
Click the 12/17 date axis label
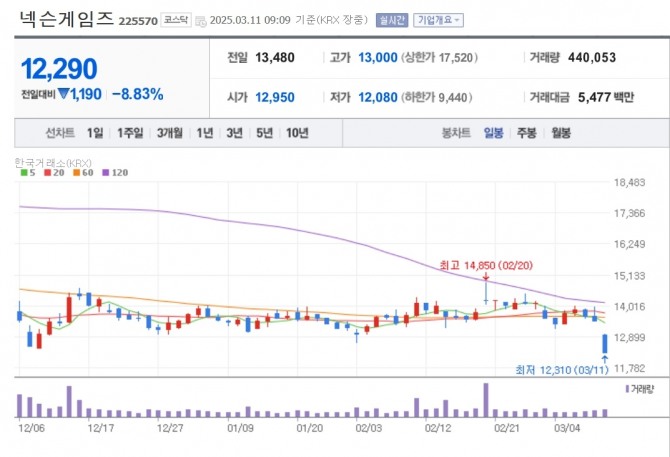pos(100,428)
